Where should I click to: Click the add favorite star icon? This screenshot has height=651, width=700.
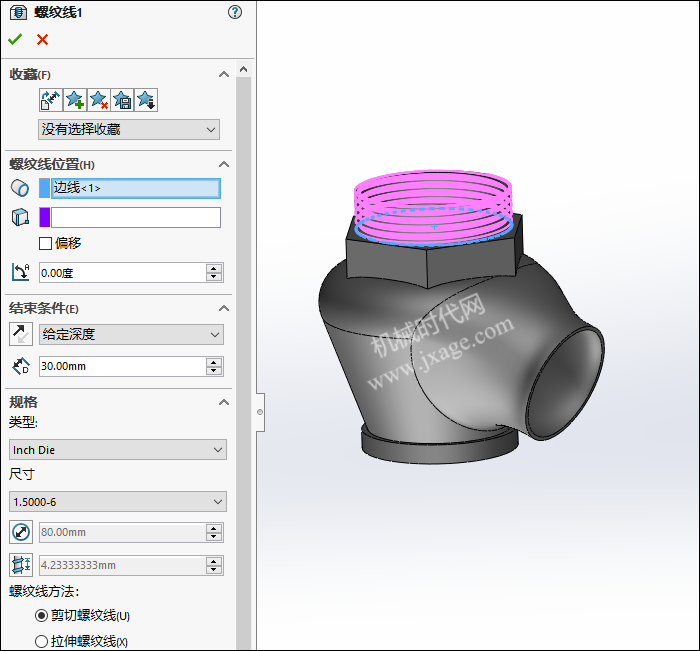[75, 100]
